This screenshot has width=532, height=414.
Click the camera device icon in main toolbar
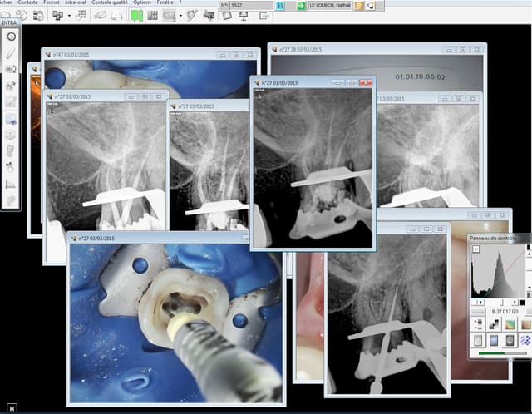[x=209, y=15]
